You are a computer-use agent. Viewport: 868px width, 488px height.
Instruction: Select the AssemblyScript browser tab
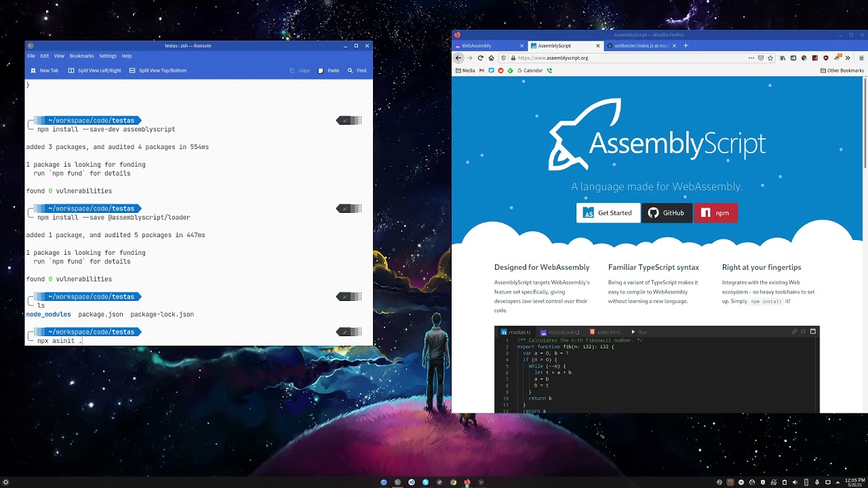click(x=565, y=45)
